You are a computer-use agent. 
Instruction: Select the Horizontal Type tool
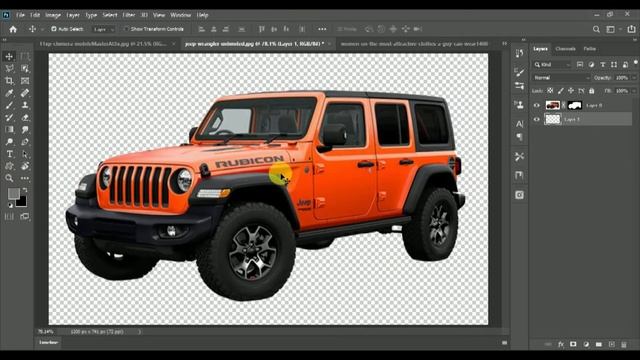(x=9, y=154)
